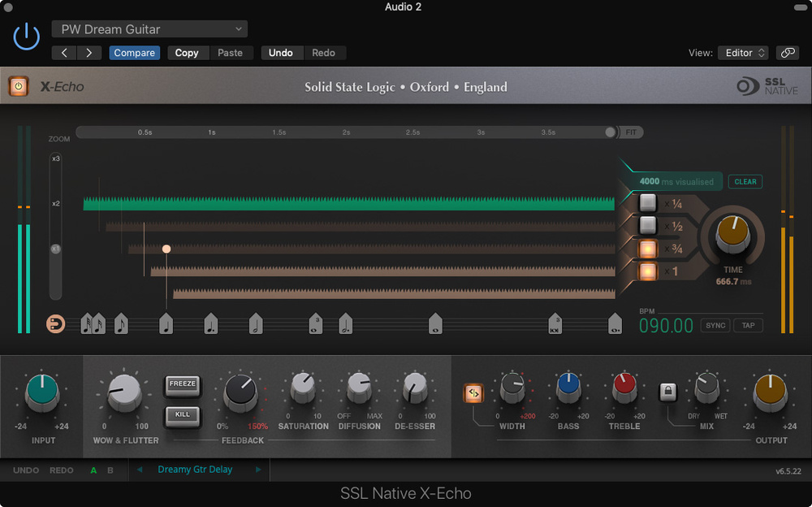
Task: Select the sixteenth note marker
Action: coord(99,323)
